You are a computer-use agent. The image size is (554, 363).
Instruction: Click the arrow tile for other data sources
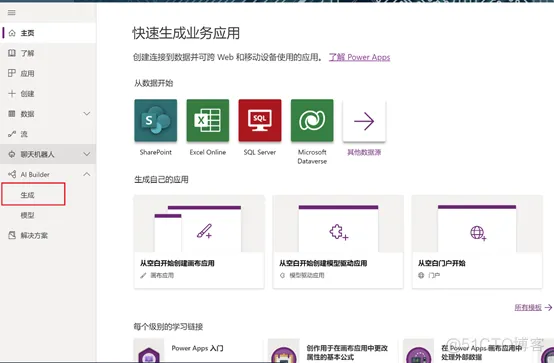coord(364,121)
